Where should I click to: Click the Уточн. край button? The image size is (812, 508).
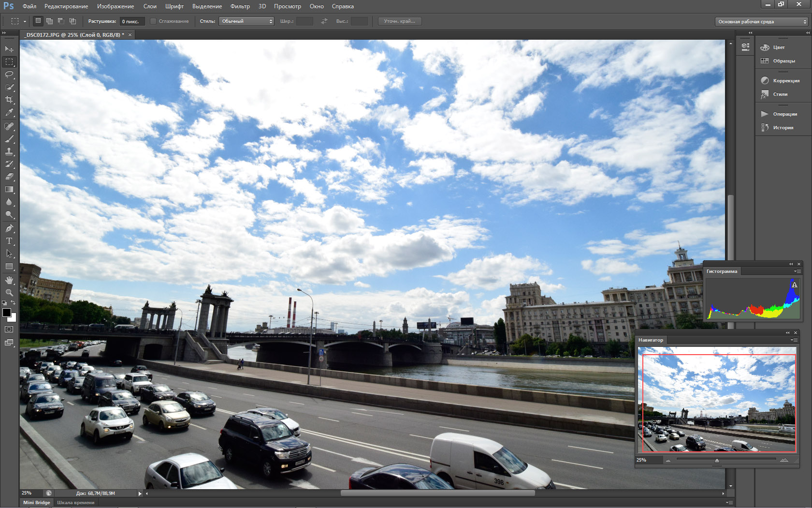tap(400, 21)
